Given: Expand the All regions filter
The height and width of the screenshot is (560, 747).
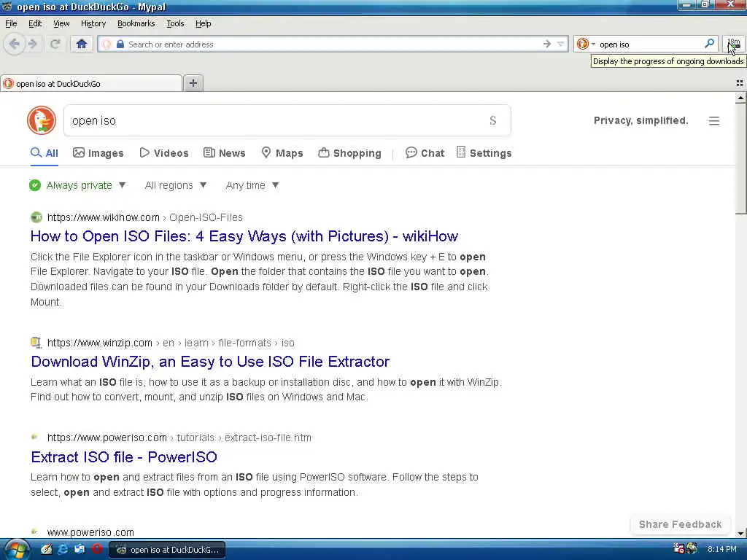Looking at the screenshot, I should (176, 185).
